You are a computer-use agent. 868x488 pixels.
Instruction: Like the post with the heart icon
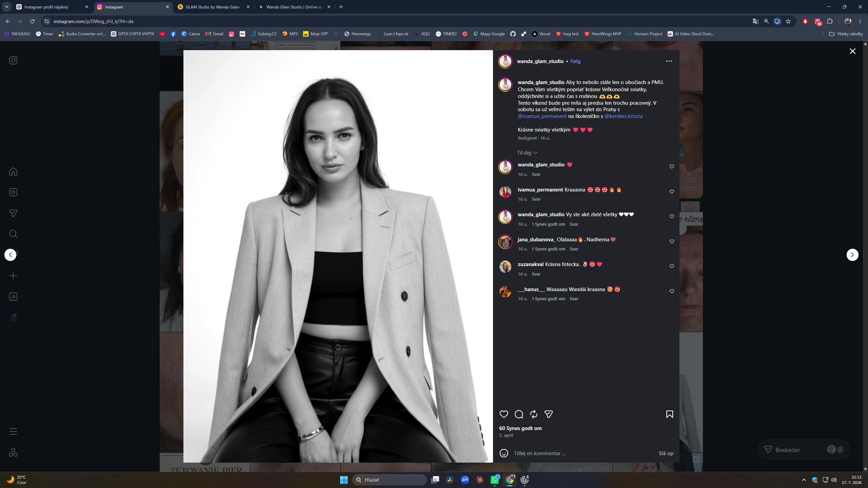coord(504,414)
